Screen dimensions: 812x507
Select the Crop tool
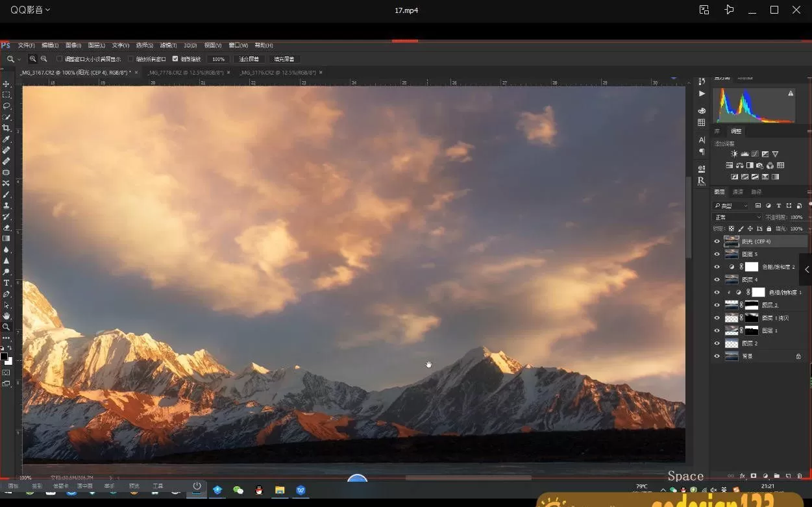(6, 128)
